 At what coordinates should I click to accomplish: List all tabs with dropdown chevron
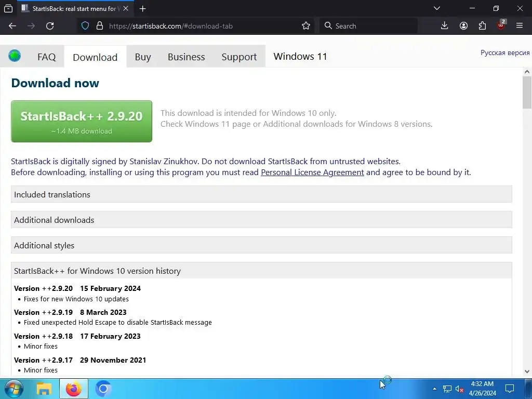(436, 8)
